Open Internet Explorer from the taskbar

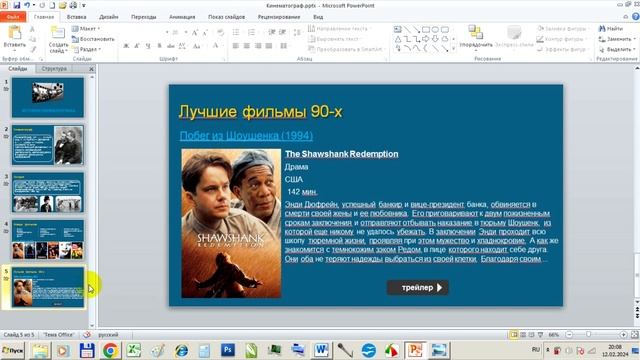point(181,350)
